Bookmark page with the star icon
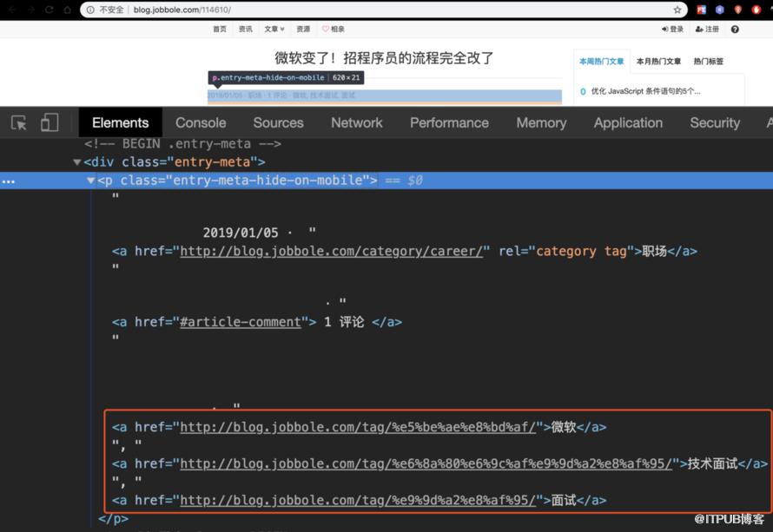773x532 pixels. click(677, 10)
